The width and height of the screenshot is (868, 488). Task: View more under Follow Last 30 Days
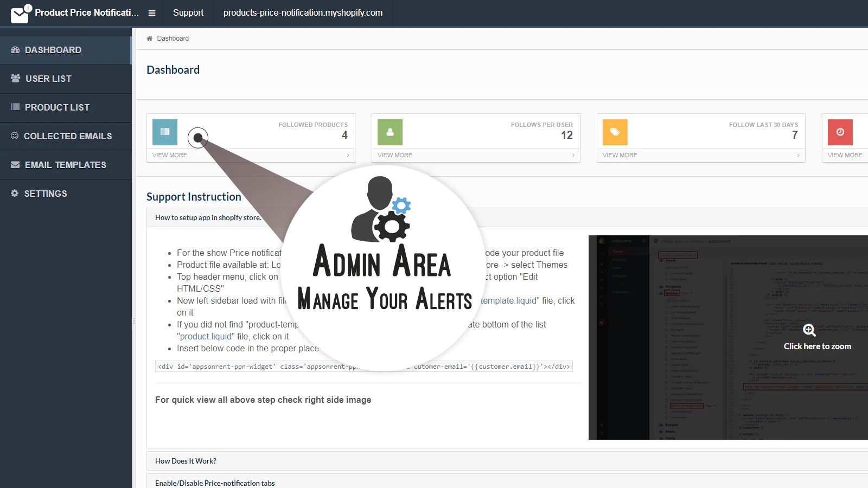[620, 155]
